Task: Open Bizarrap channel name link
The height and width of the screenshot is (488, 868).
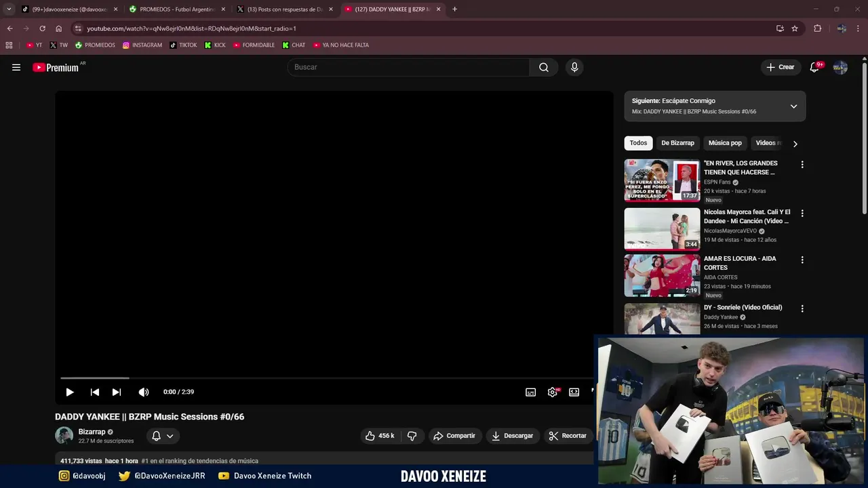Action: [x=92, y=432]
